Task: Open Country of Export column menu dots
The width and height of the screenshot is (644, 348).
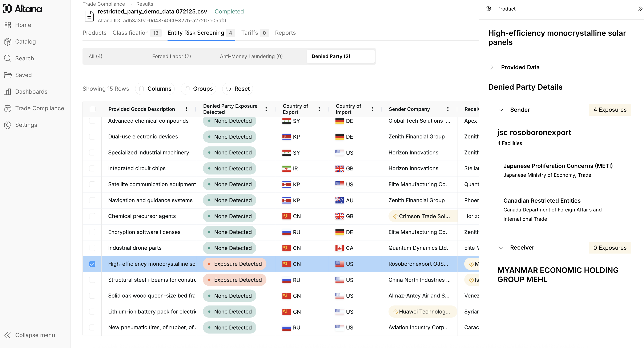Action: [x=319, y=109]
